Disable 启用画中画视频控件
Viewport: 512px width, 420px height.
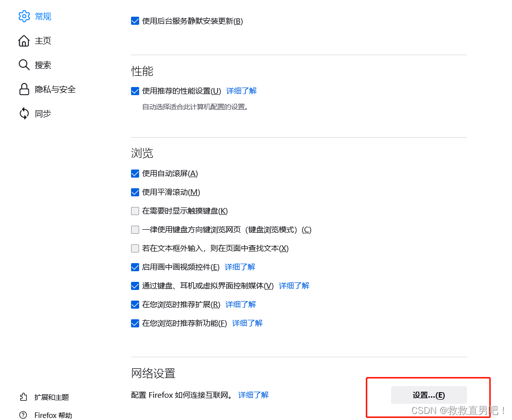135,267
